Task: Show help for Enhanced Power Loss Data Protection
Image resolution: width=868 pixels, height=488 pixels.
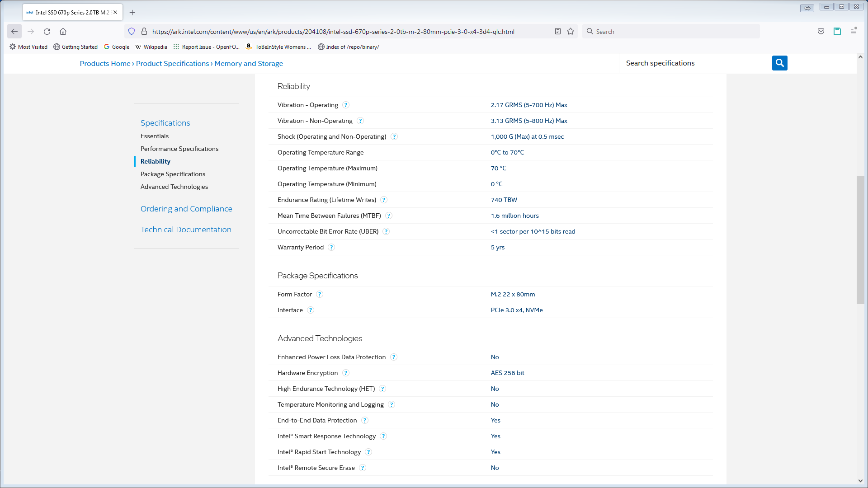Action: coord(394,357)
